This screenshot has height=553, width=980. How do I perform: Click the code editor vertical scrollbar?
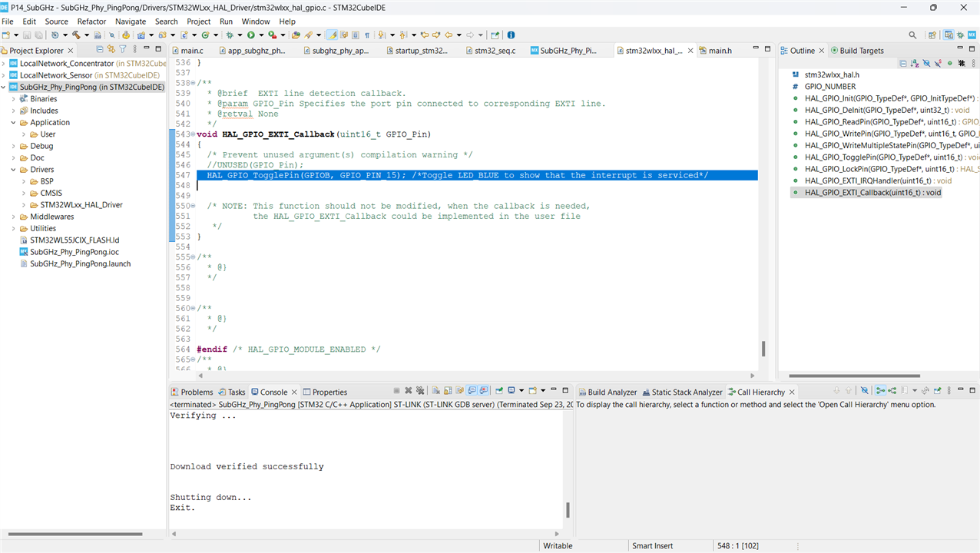pyautogui.click(x=763, y=349)
